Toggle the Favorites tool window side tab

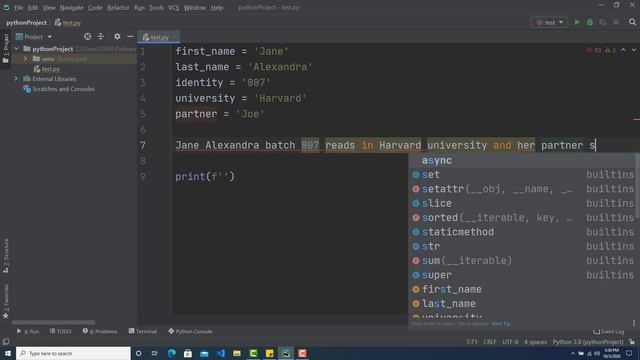pyautogui.click(x=5, y=301)
